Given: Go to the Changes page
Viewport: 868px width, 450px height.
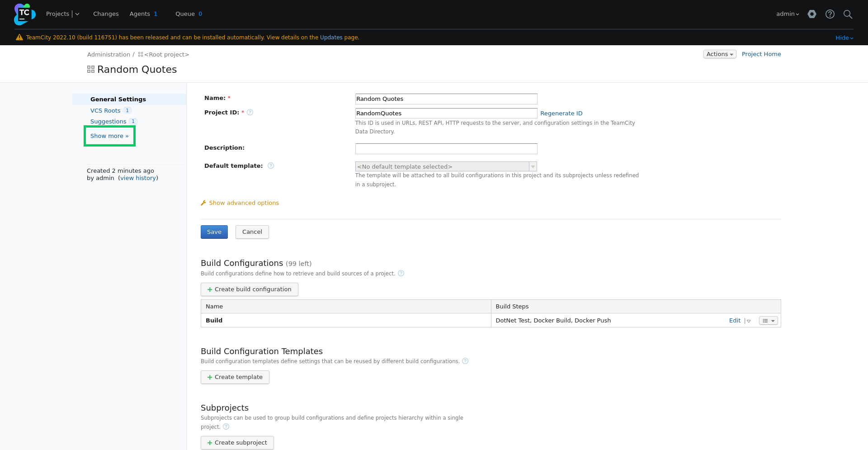Looking at the screenshot, I should (x=106, y=14).
